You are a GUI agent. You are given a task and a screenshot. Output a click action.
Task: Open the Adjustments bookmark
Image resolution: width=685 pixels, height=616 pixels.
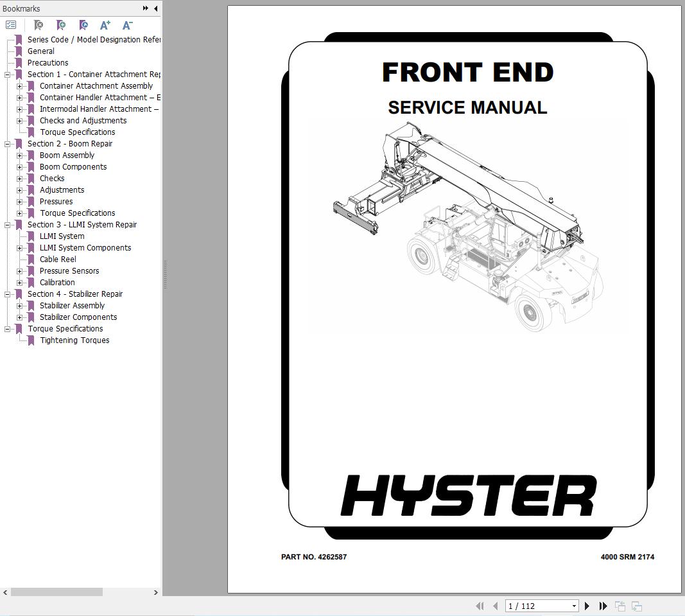pos(62,189)
